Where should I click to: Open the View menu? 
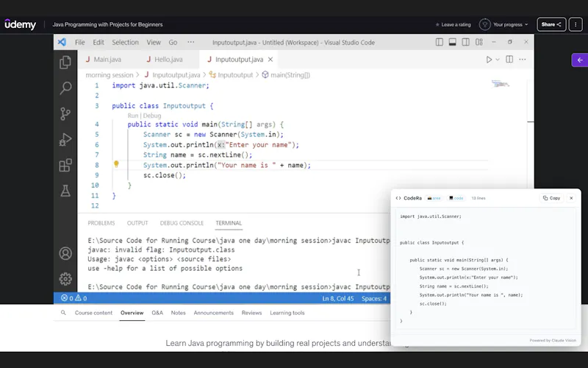click(154, 43)
